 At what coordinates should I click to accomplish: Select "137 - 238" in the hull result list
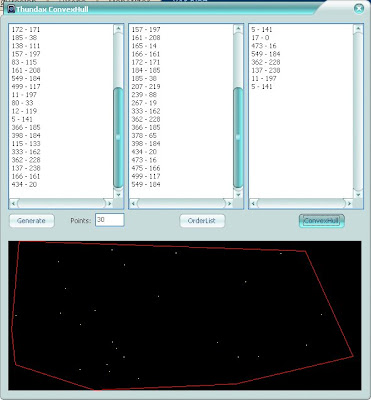[266, 70]
